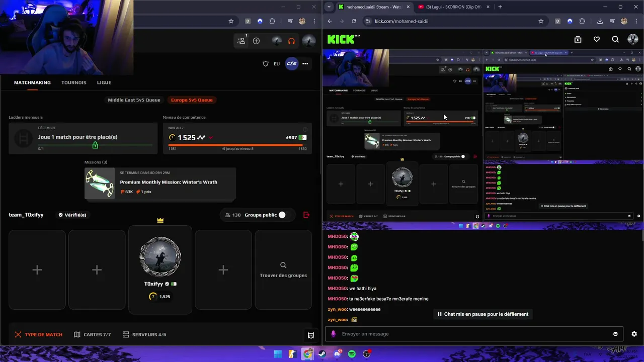Open Chrome three-dots menu in Kick window
The width and height of the screenshot is (644, 362).
[x=636, y=21]
